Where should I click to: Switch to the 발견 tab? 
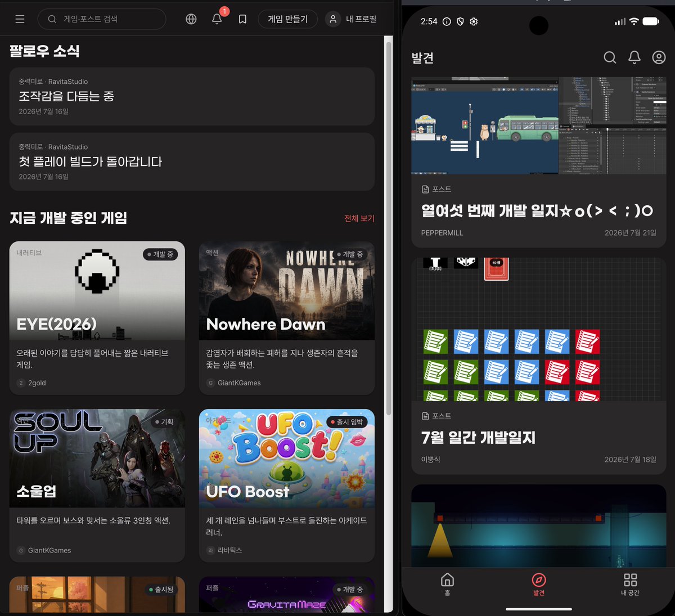[x=539, y=584]
